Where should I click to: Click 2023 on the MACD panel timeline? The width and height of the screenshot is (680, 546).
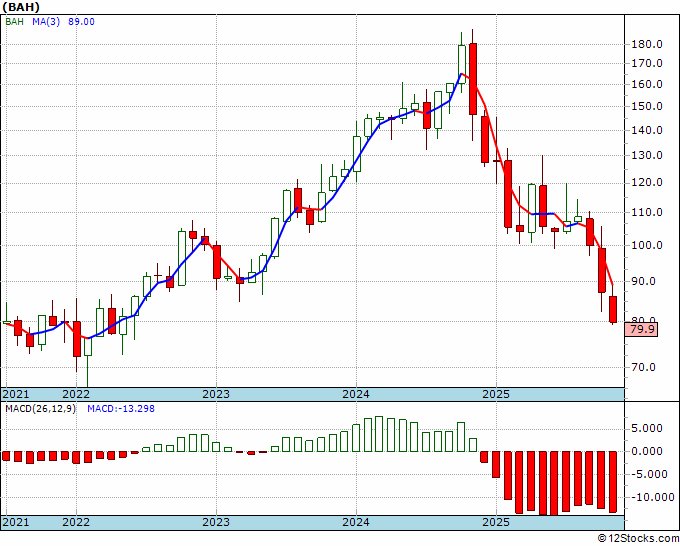pos(216,522)
